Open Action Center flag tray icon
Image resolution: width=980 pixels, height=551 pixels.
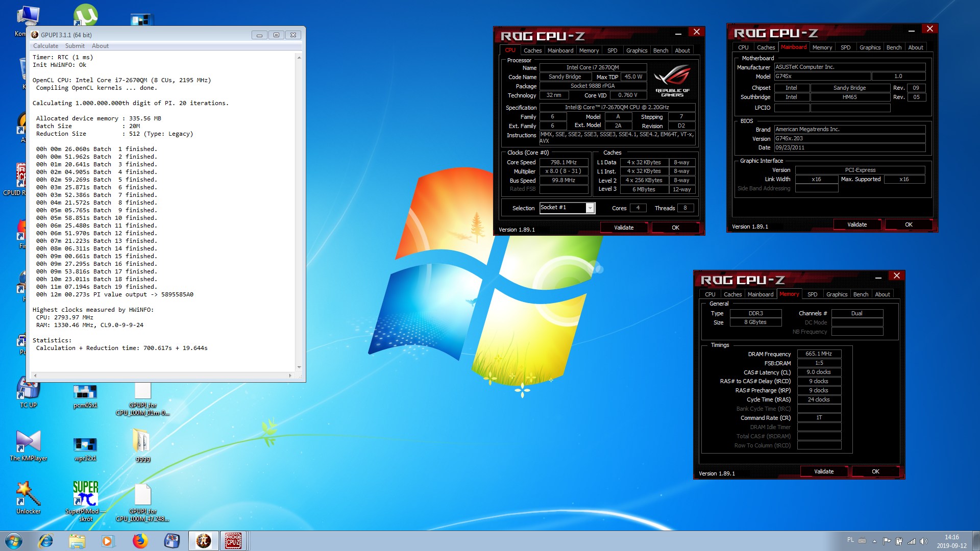(887, 541)
